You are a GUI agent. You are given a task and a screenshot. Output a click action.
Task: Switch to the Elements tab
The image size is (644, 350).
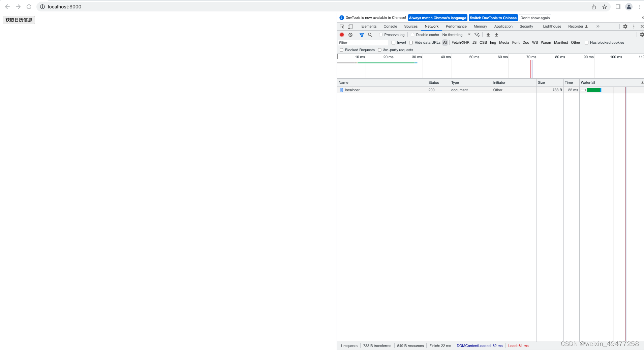click(369, 26)
